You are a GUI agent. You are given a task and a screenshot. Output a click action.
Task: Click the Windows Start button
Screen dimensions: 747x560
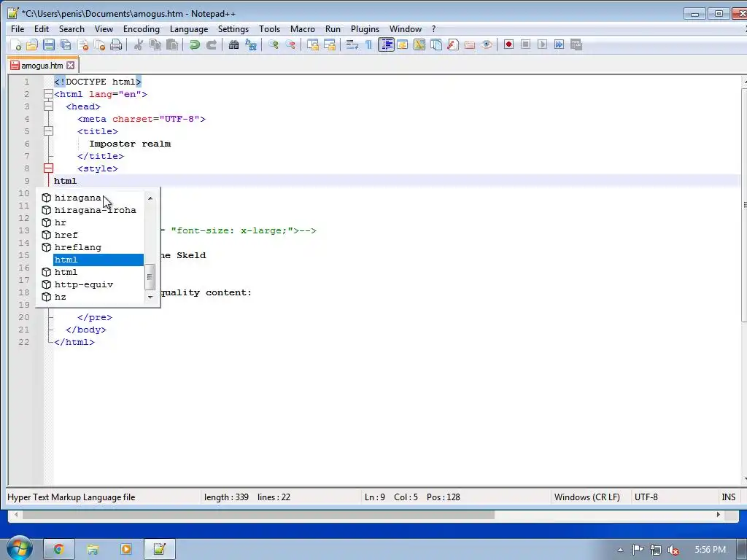point(18,548)
